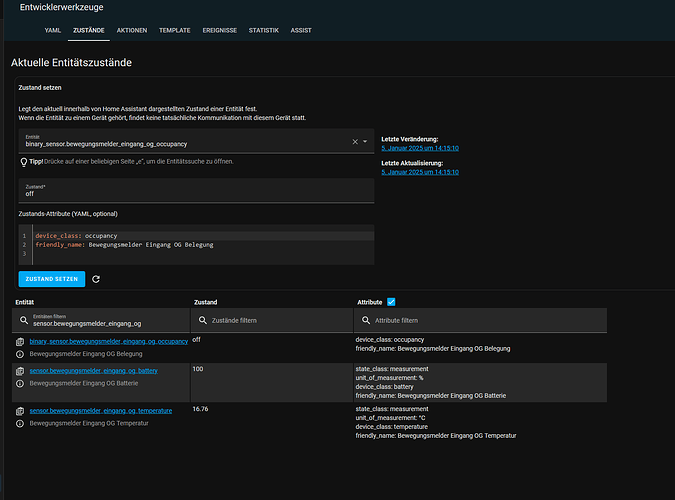Click into the YAML attributes editor

(x=196, y=245)
